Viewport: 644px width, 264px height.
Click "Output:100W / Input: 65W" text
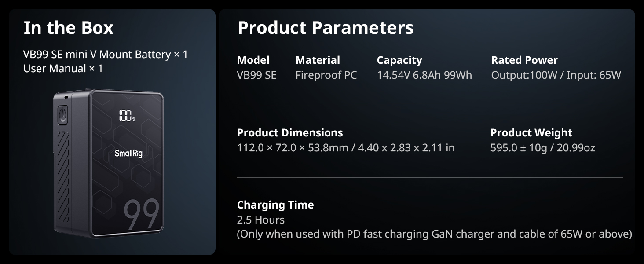click(x=556, y=75)
